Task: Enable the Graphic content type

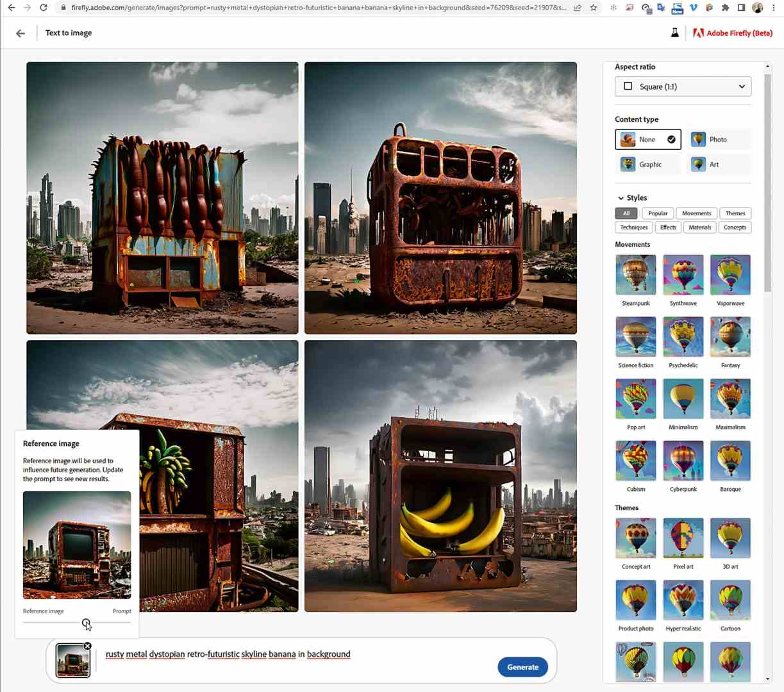Action: [647, 164]
